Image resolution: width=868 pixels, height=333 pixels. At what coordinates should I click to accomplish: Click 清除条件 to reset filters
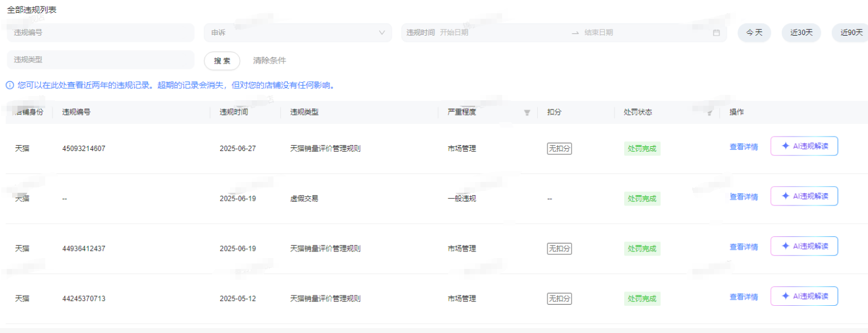[269, 60]
